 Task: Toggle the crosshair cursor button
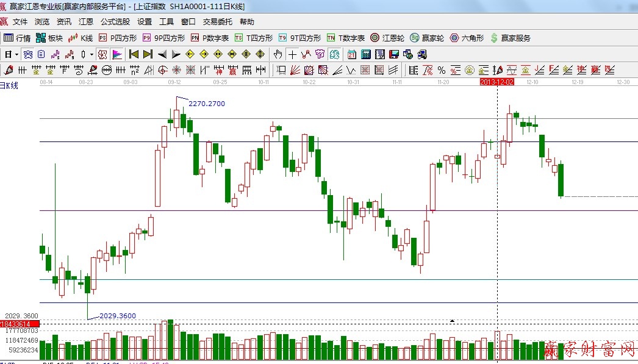(x=293, y=54)
